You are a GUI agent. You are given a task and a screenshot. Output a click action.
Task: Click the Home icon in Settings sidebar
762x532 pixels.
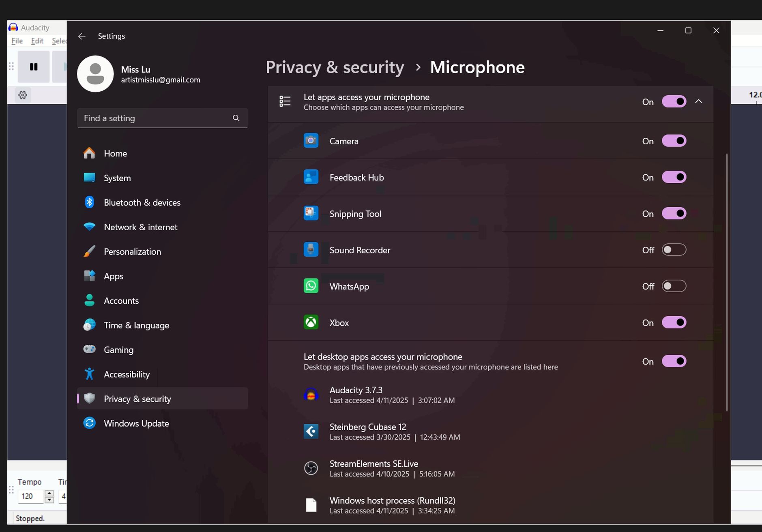coord(89,153)
